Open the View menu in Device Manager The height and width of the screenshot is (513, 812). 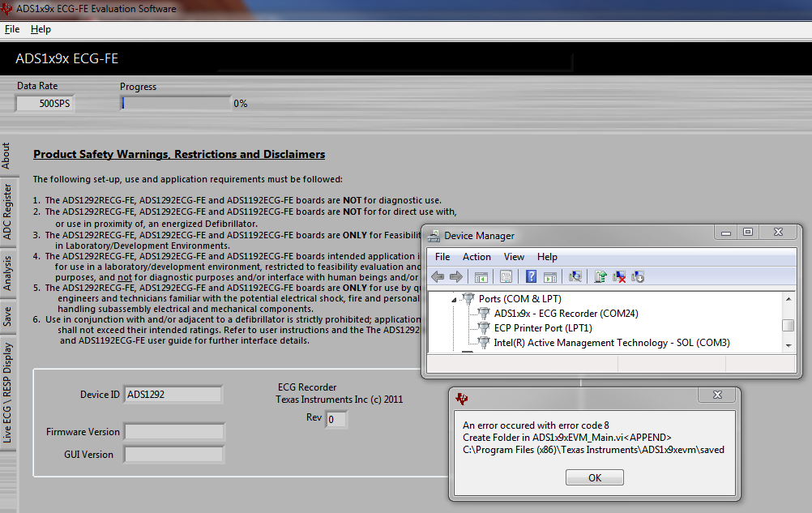[514, 257]
